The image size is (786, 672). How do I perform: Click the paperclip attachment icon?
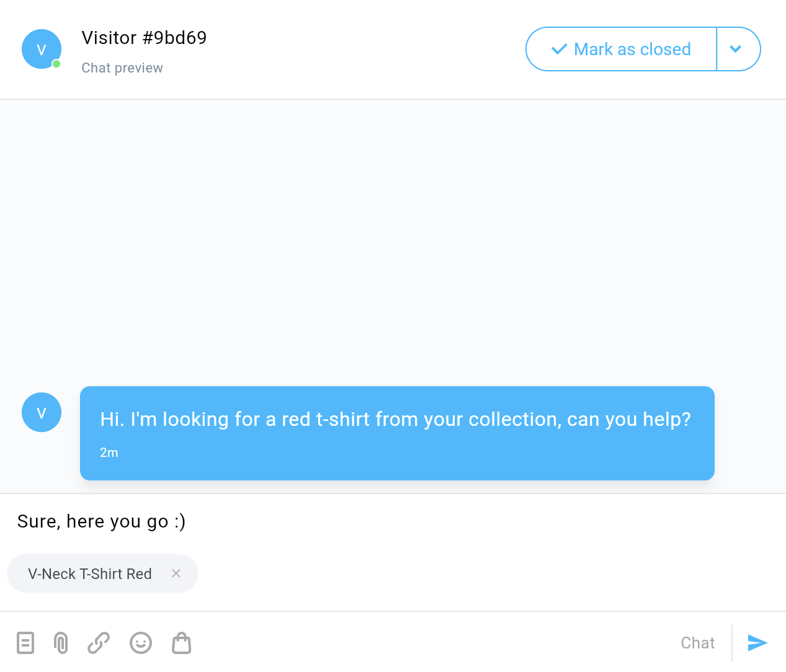click(61, 643)
